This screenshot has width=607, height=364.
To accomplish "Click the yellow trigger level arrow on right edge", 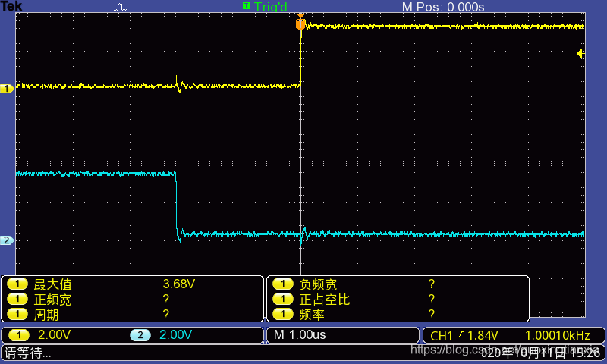I will [x=580, y=53].
